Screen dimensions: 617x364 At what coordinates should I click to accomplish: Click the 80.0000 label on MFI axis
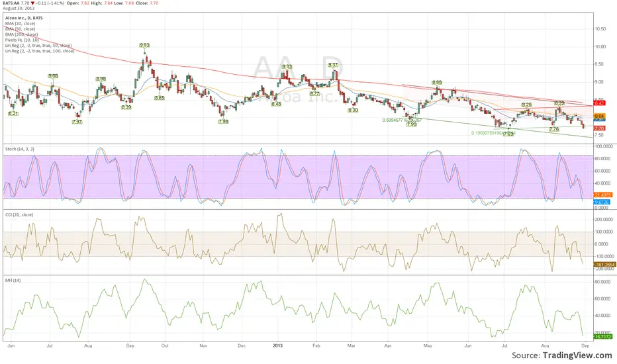602,282
